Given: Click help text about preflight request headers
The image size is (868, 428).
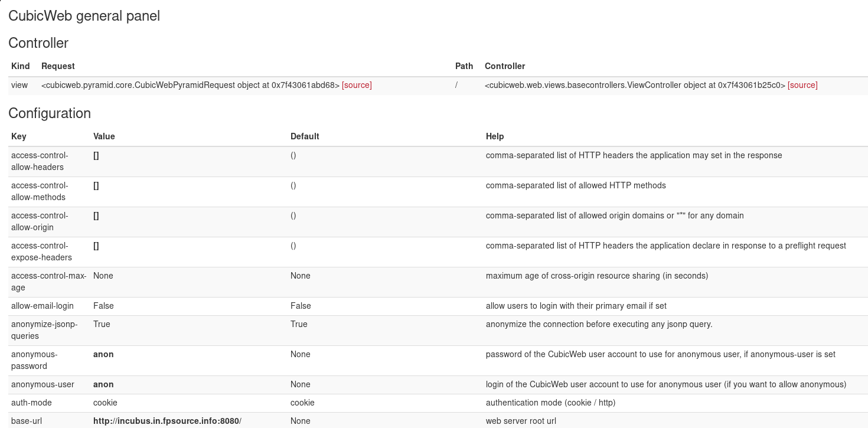Looking at the screenshot, I should click(x=666, y=246).
